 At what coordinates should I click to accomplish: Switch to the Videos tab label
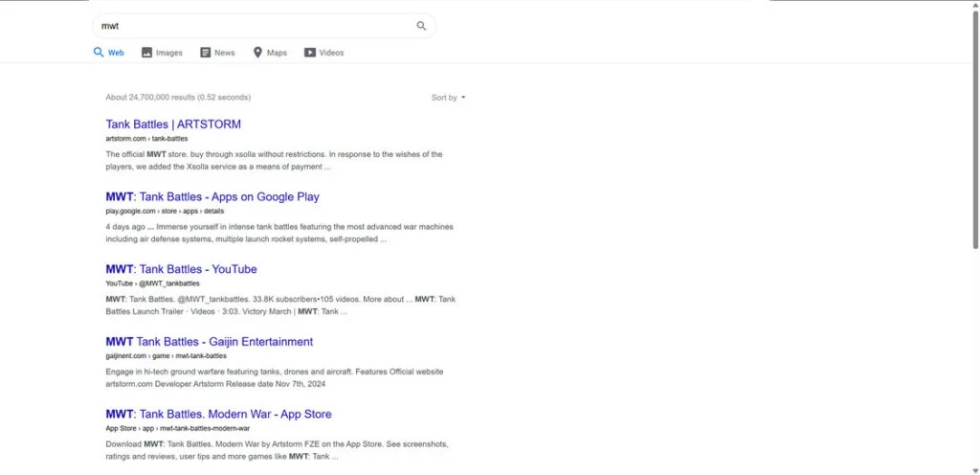click(x=331, y=53)
